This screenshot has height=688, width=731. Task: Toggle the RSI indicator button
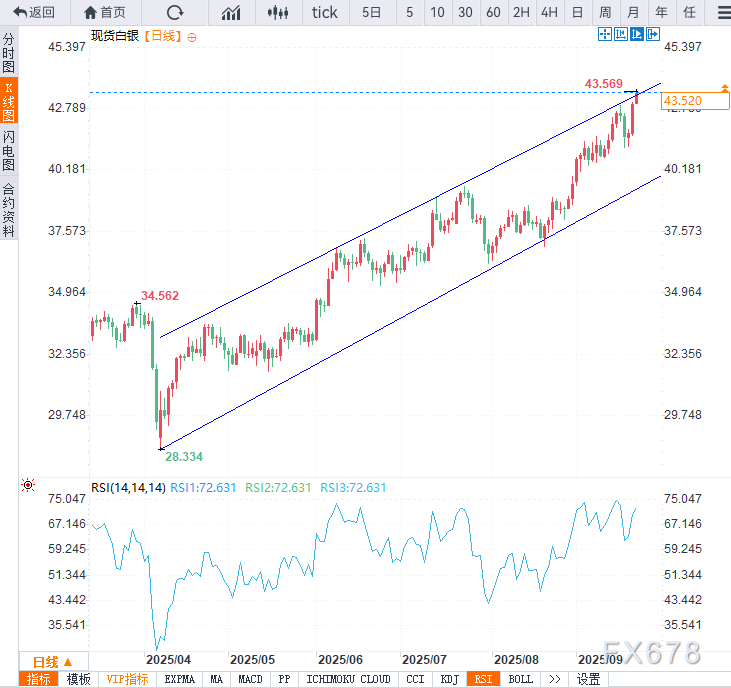[483, 679]
